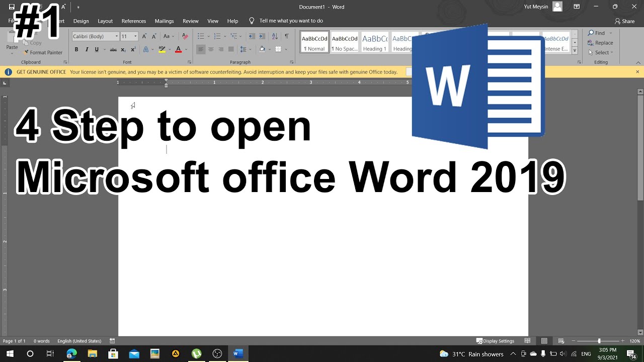The image size is (644, 362).
Task: Toggle Bold formatting
Action: (x=76, y=49)
